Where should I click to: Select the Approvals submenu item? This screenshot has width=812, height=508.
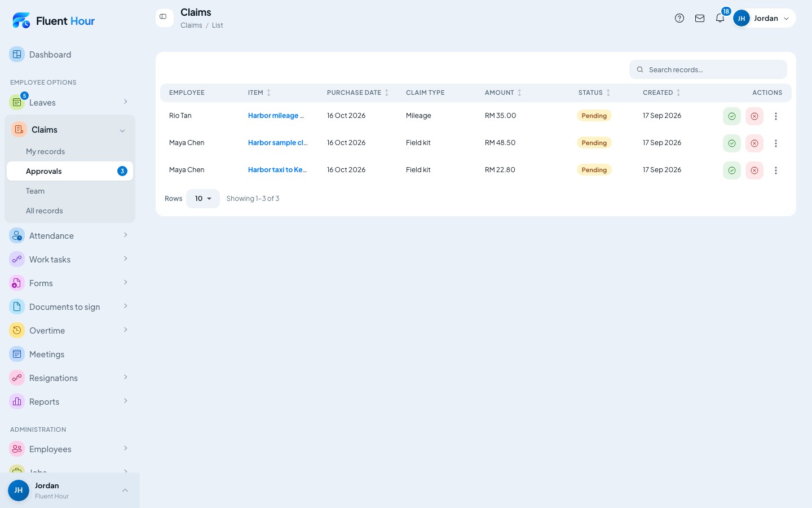tap(70, 171)
